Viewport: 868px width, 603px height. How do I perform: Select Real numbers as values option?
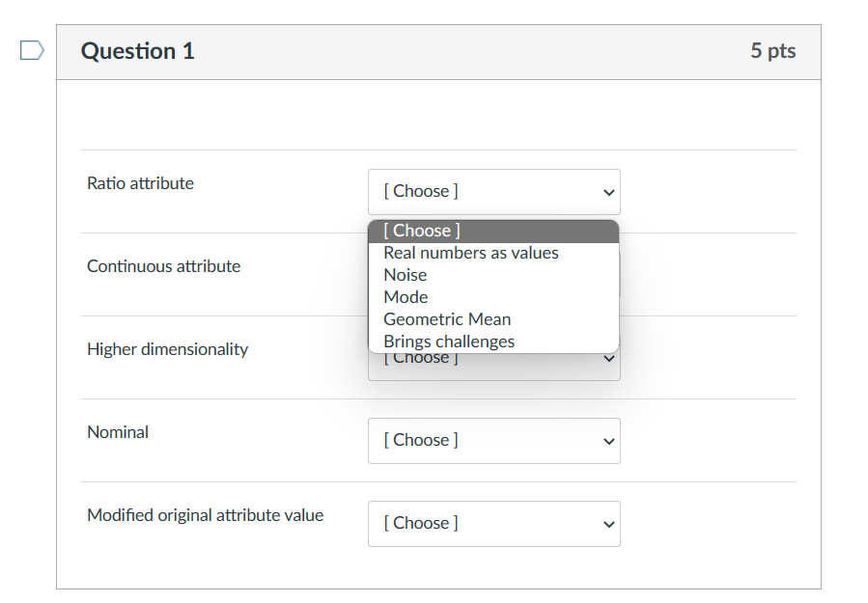click(470, 252)
